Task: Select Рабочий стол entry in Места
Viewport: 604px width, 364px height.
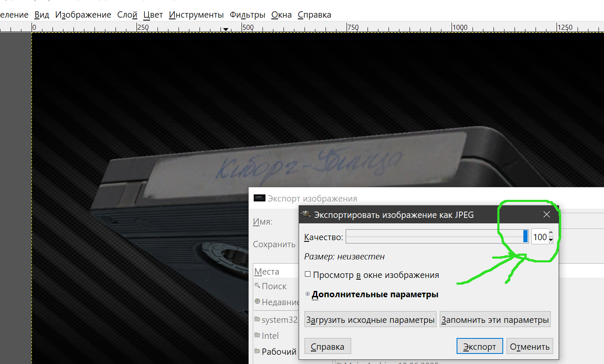Action: pos(276,351)
